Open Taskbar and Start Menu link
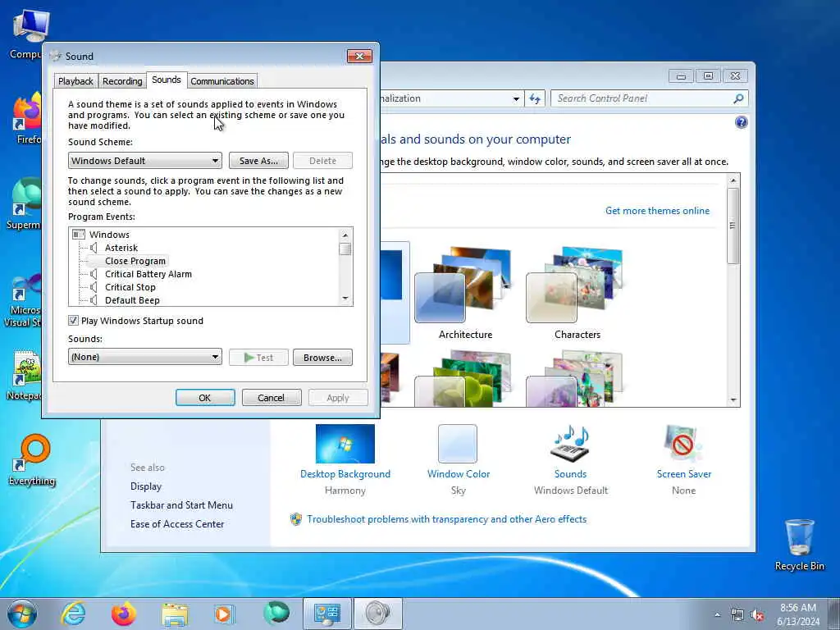840x630 pixels. [181, 505]
